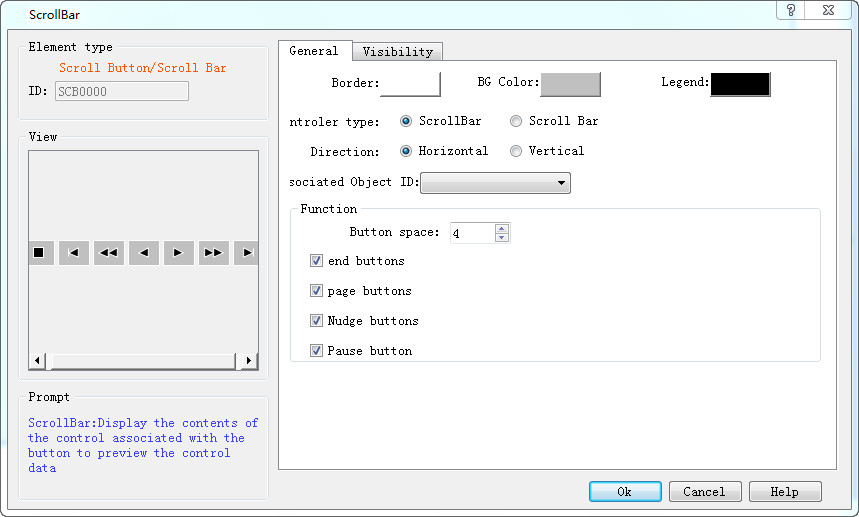Click the ID field SCB0000
Viewport: 859px width, 517px height.
122,91
